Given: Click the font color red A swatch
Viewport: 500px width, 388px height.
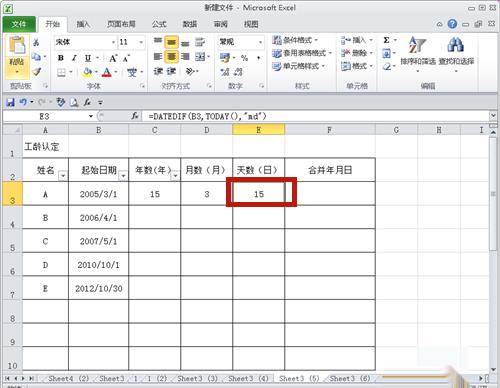Looking at the screenshot, I should coord(107,72).
